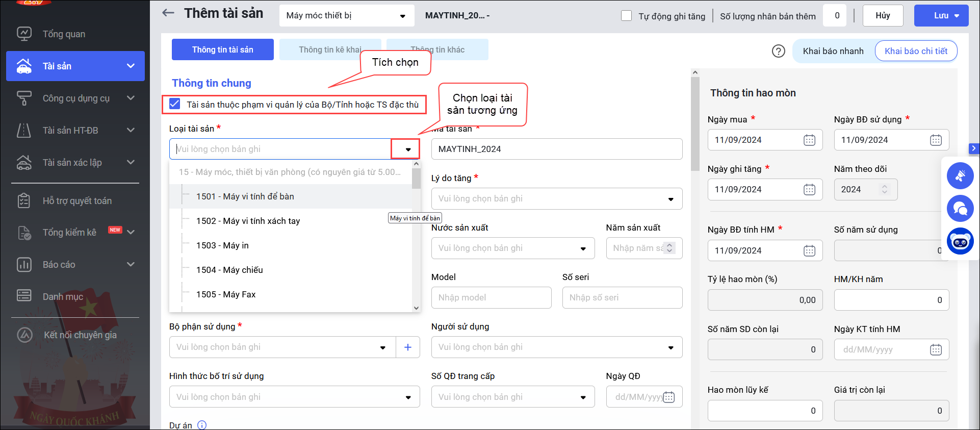Click the info icon next to Dự án
Viewport: 980px width, 430px height.
(202, 425)
